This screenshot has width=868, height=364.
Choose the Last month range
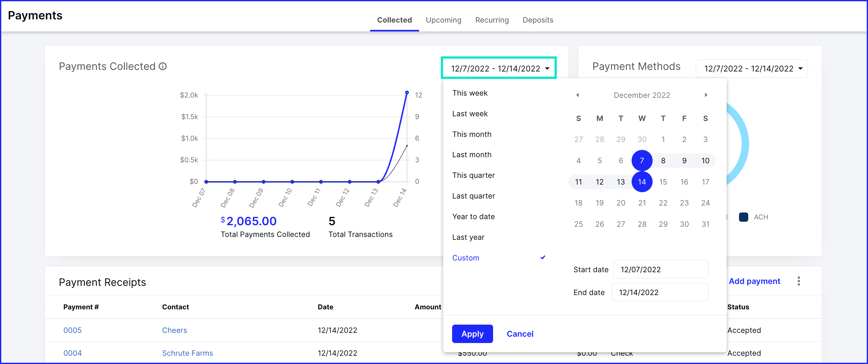coord(472,155)
